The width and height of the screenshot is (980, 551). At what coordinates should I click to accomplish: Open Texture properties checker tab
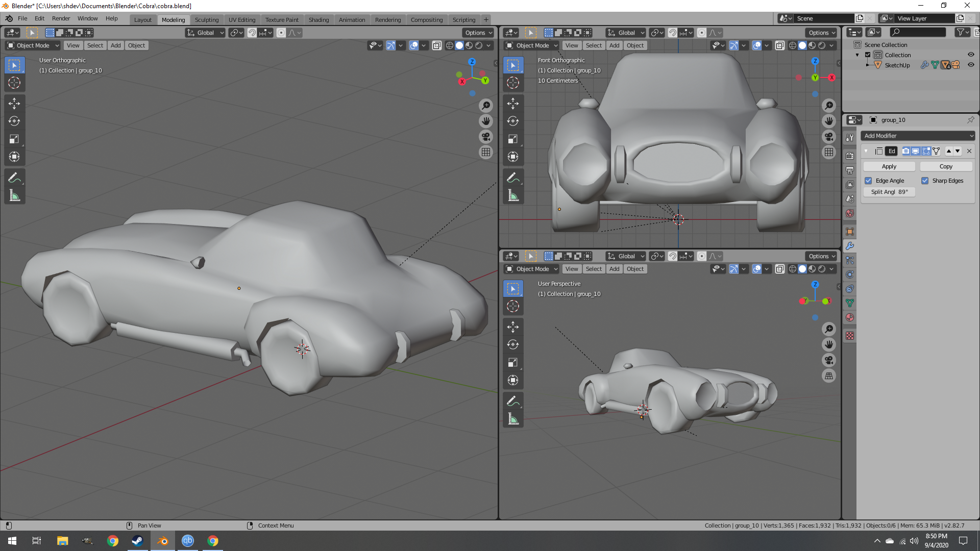[850, 336]
